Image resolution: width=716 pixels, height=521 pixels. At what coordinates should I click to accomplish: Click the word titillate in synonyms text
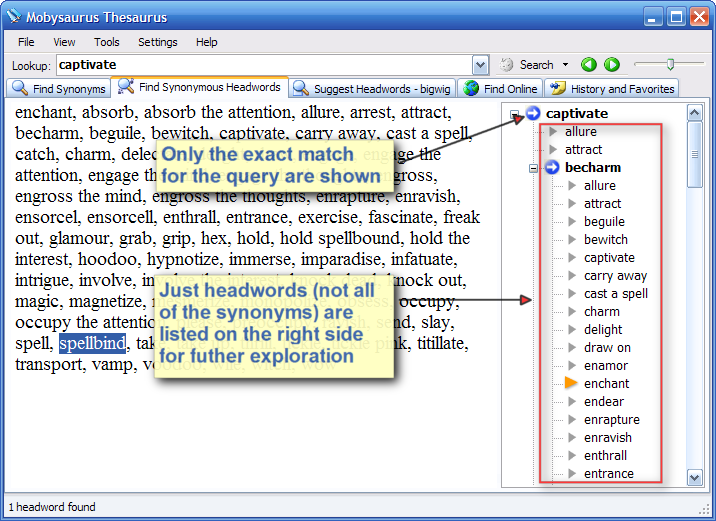[441, 343]
